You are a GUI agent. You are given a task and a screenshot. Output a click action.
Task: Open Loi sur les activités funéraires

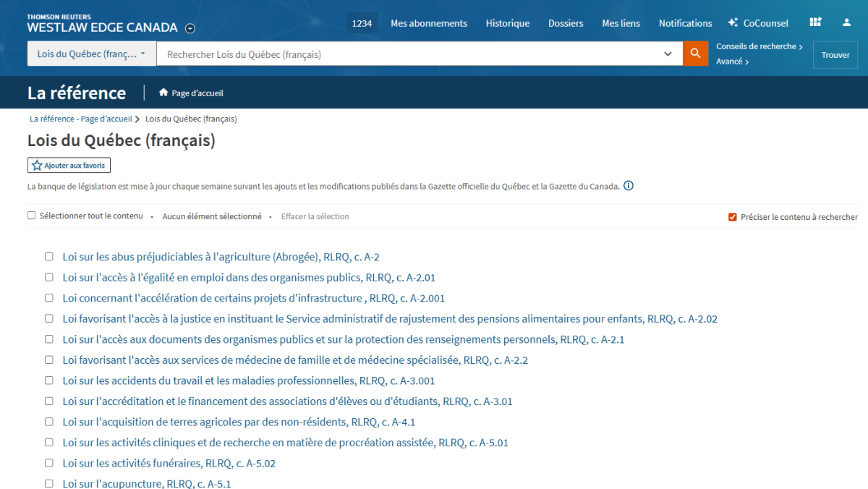tap(169, 463)
